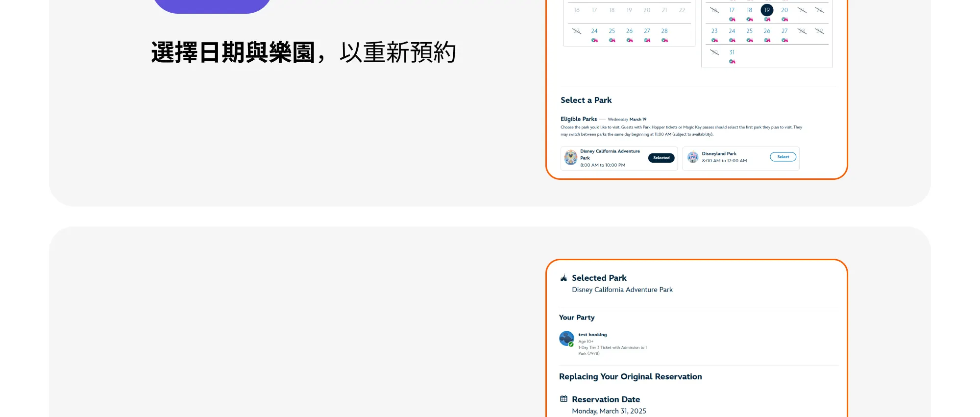Pick date 26 in the calendar ending on 28
The width and height of the screenshot is (980, 417).
(629, 31)
